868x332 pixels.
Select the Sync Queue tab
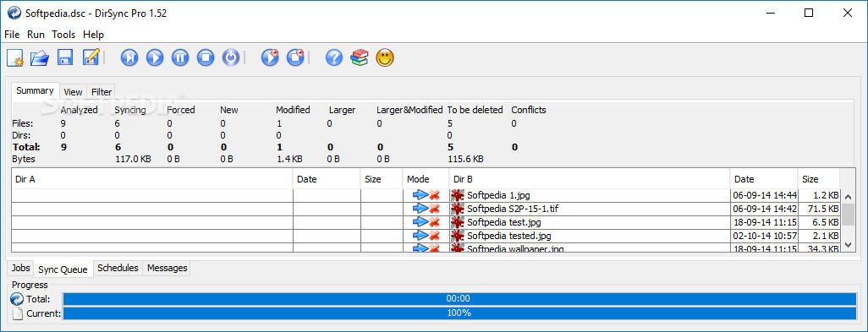pyautogui.click(x=63, y=269)
